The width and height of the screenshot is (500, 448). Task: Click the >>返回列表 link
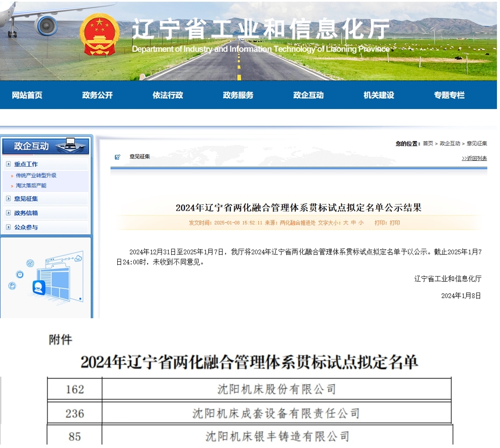(474, 158)
